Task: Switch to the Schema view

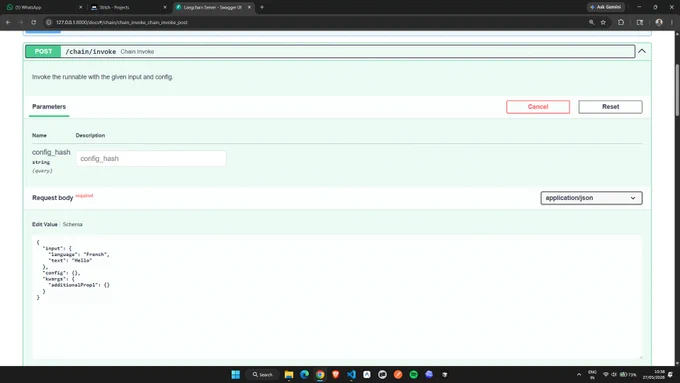Action: (72, 224)
